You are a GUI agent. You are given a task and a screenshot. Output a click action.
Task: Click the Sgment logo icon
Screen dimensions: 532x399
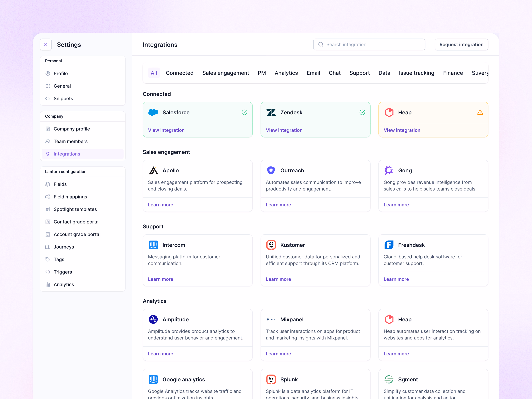pyautogui.click(x=389, y=379)
